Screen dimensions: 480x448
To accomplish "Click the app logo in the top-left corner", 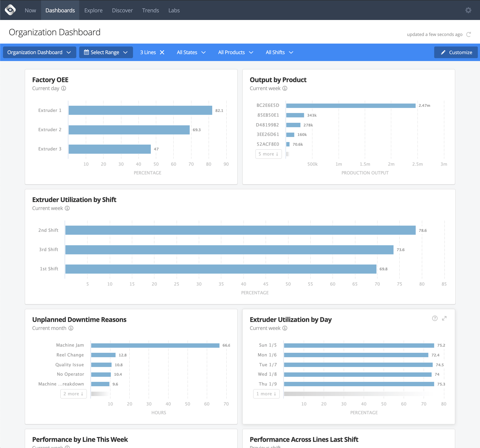I will tap(10, 10).
